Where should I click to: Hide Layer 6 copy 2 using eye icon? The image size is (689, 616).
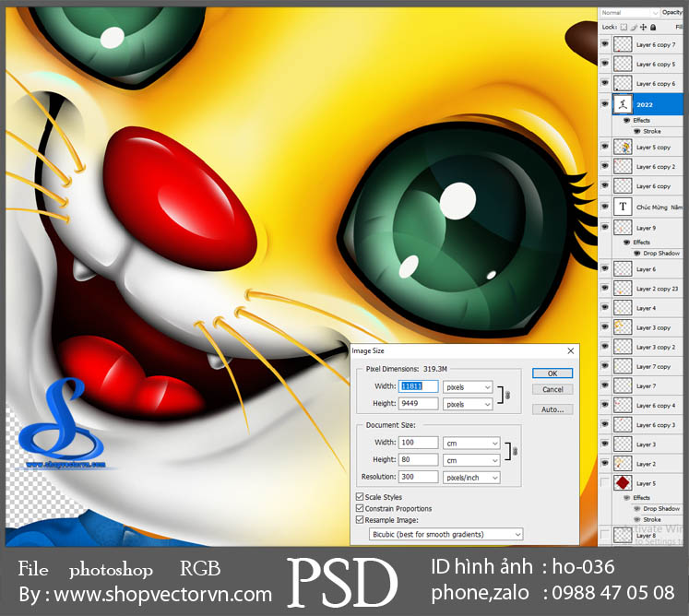(x=605, y=166)
